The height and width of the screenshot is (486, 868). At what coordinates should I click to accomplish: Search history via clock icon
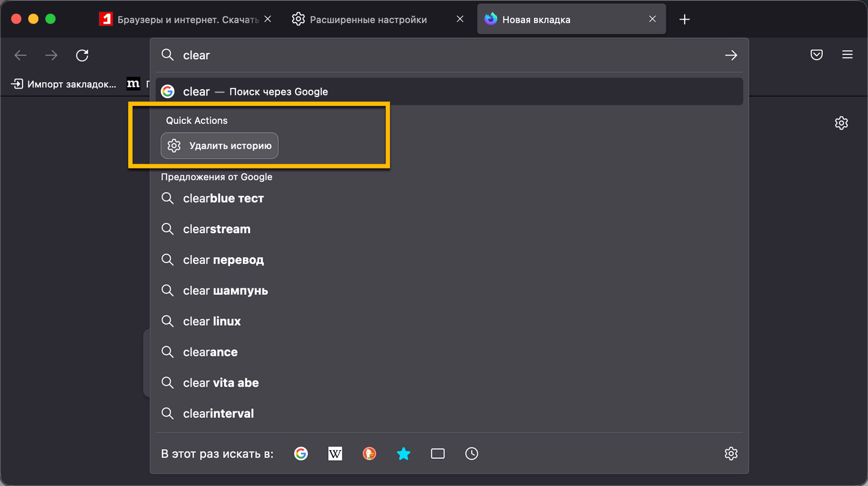472,454
